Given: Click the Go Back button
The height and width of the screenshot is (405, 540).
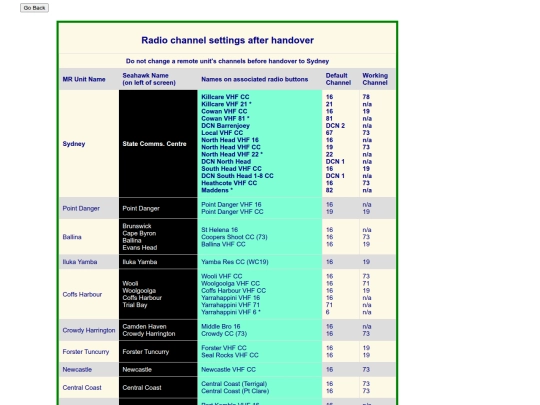Looking at the screenshot, I should [x=34, y=8].
